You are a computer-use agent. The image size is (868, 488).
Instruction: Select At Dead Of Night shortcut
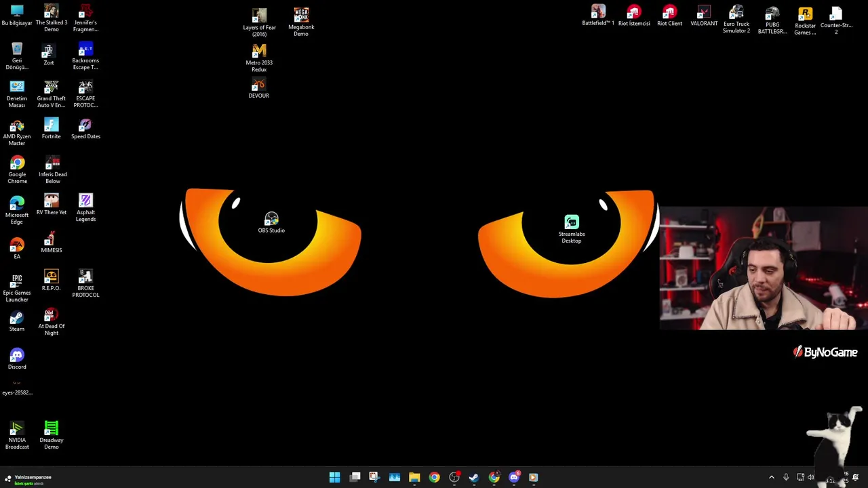52,322
